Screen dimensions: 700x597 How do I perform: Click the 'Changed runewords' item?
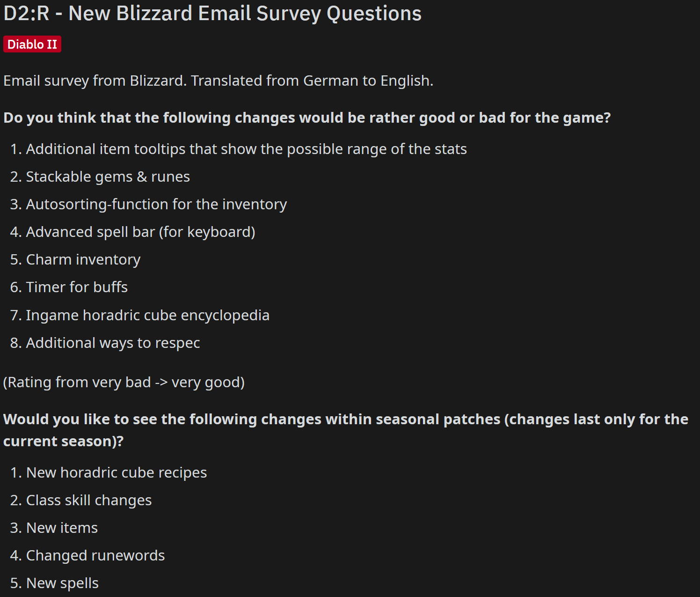(x=95, y=556)
